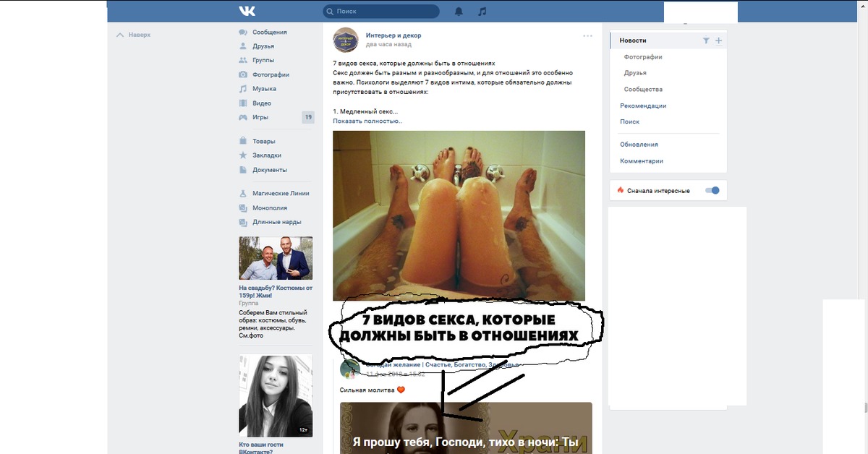Open Фотографии in left sidebar menu
The image size is (868, 454).
271,74
